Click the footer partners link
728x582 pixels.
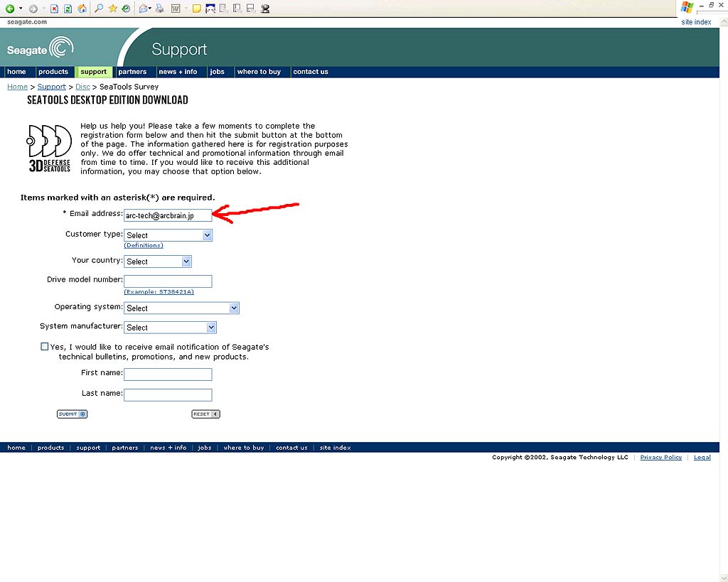click(x=125, y=448)
